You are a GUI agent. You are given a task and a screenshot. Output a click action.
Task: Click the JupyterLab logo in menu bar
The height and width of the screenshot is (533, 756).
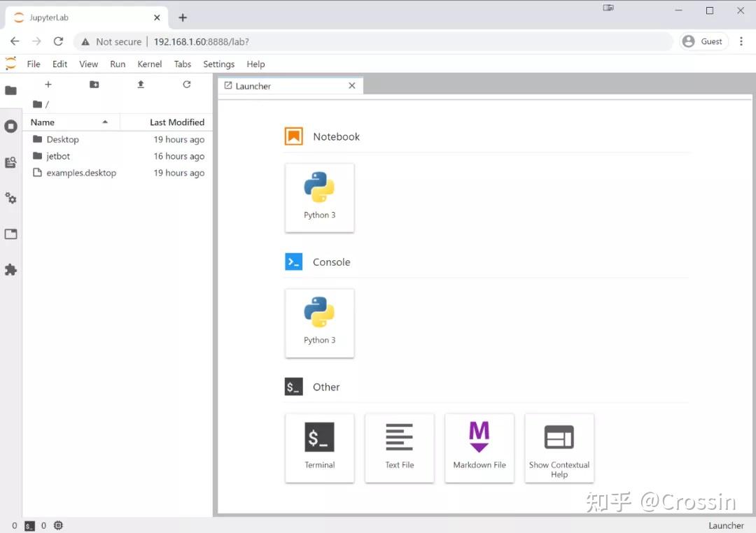(10, 64)
